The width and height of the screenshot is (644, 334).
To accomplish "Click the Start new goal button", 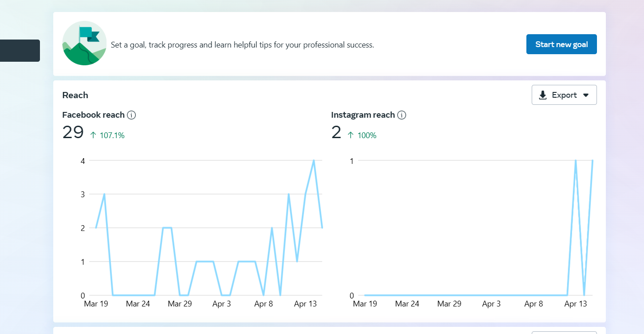I will (561, 44).
